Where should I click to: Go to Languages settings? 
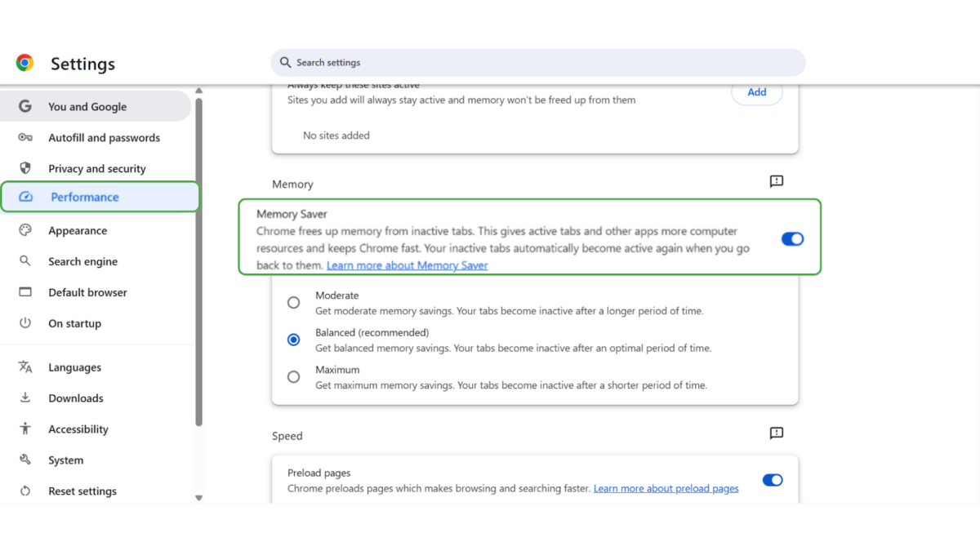pos(96,367)
